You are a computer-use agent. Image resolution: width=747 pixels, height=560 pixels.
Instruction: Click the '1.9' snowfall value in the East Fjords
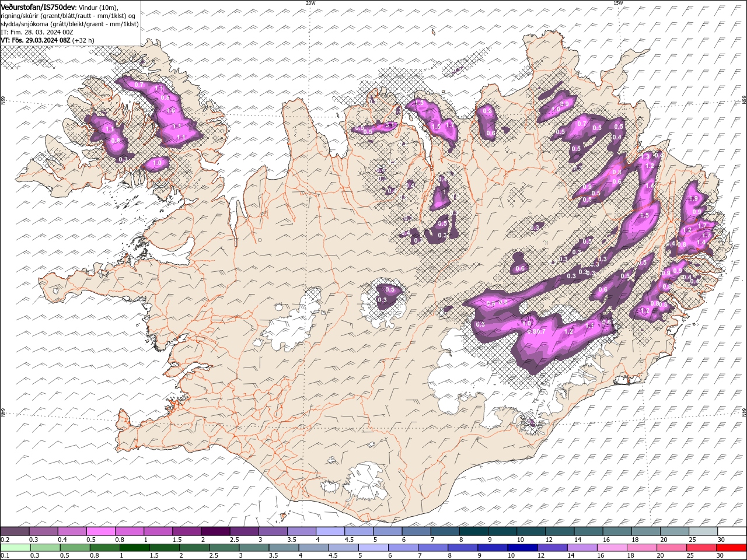pos(693,199)
